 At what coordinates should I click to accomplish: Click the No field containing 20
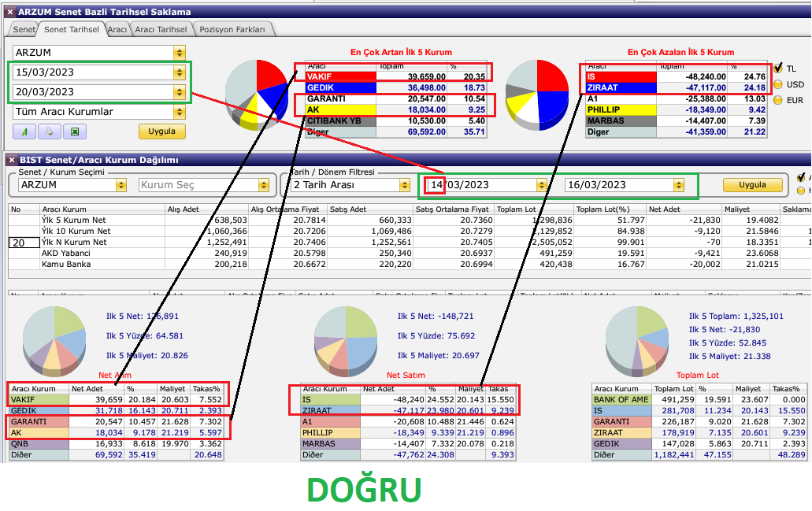(x=24, y=243)
